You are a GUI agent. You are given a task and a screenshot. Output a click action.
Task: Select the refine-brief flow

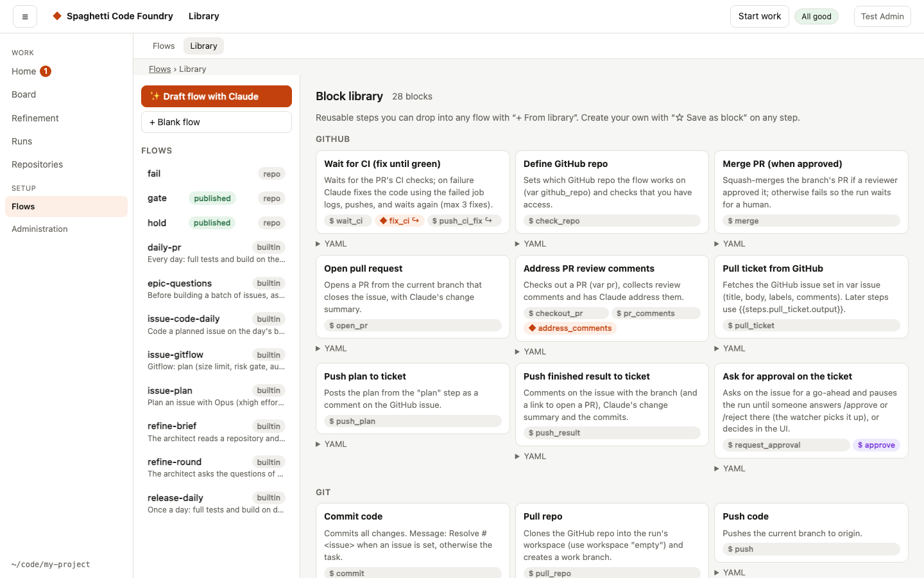(x=216, y=432)
